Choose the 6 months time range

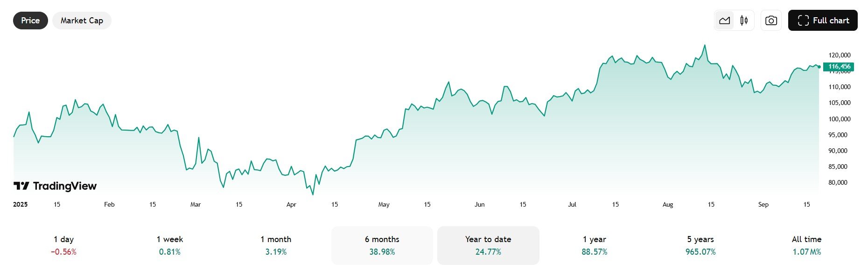pyautogui.click(x=382, y=245)
